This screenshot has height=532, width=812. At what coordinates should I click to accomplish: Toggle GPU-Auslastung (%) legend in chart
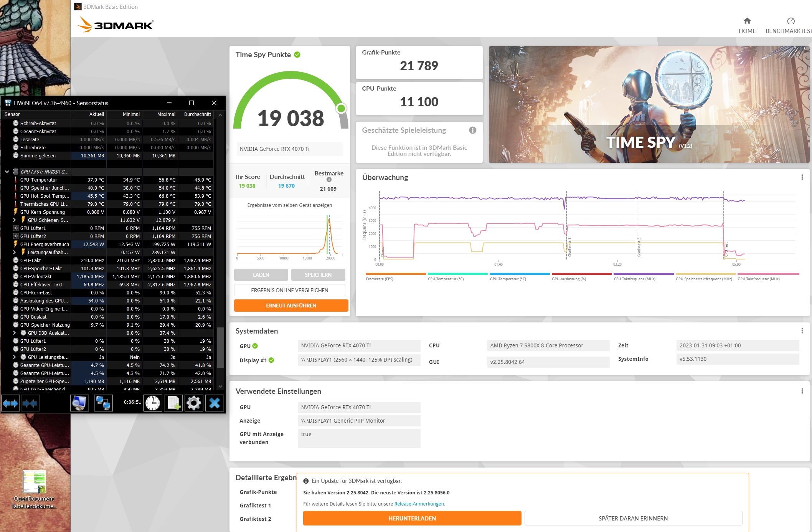569,279
